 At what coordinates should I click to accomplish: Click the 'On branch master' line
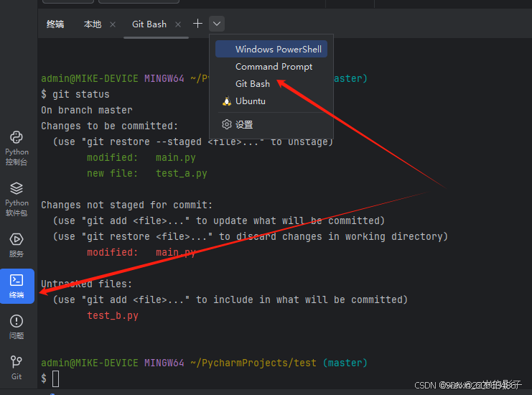pyautogui.click(x=87, y=111)
